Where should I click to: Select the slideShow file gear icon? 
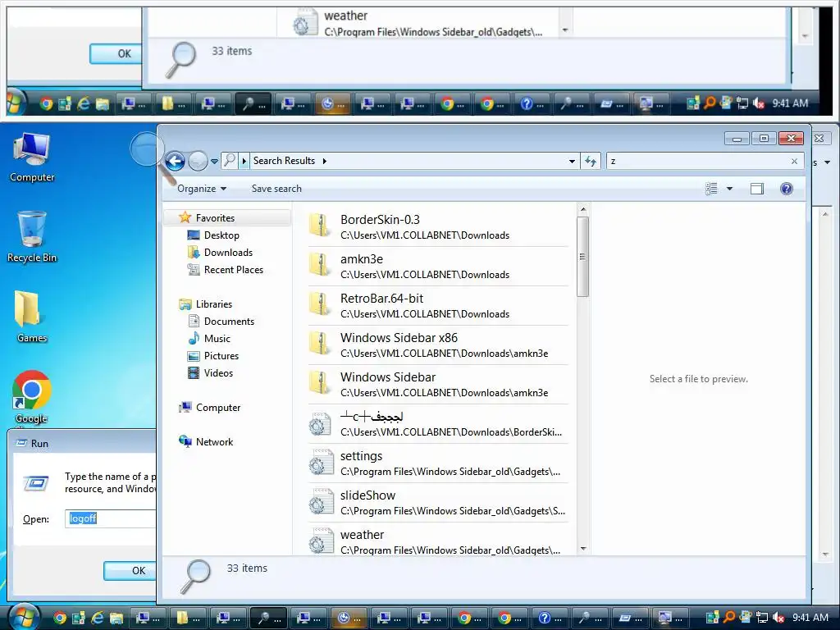click(321, 501)
